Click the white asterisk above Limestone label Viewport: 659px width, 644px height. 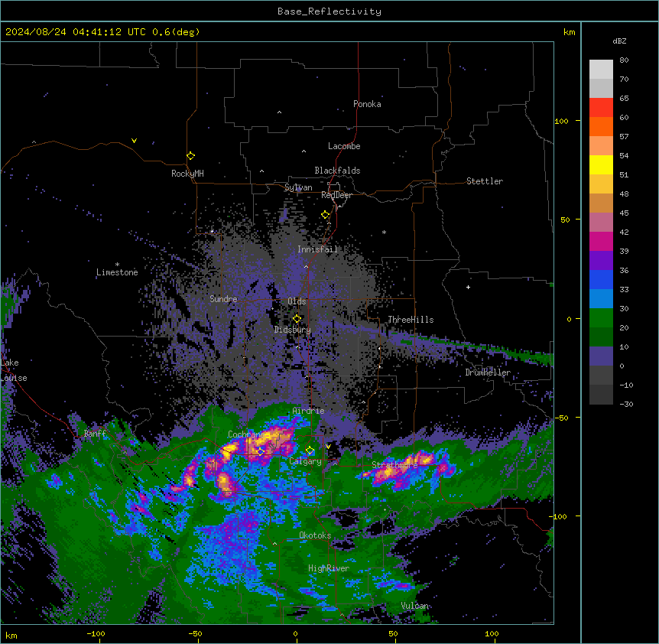pyautogui.click(x=117, y=265)
